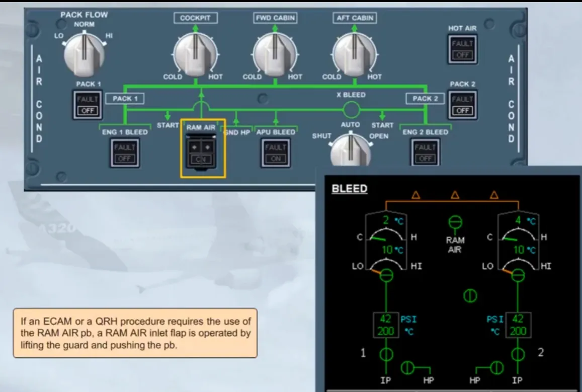Click the FWD CABIN zone label box
Image resolution: width=582 pixels, height=392 pixels.
(275, 18)
